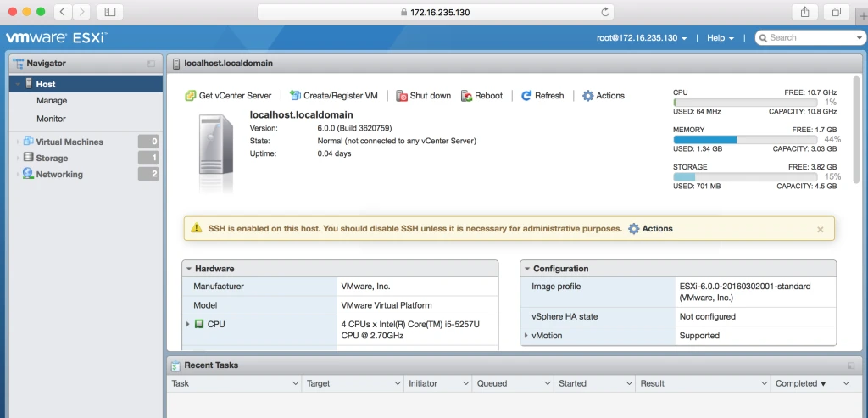Image resolution: width=868 pixels, height=418 pixels.
Task: Click the Safari address bar
Action: (x=436, y=12)
